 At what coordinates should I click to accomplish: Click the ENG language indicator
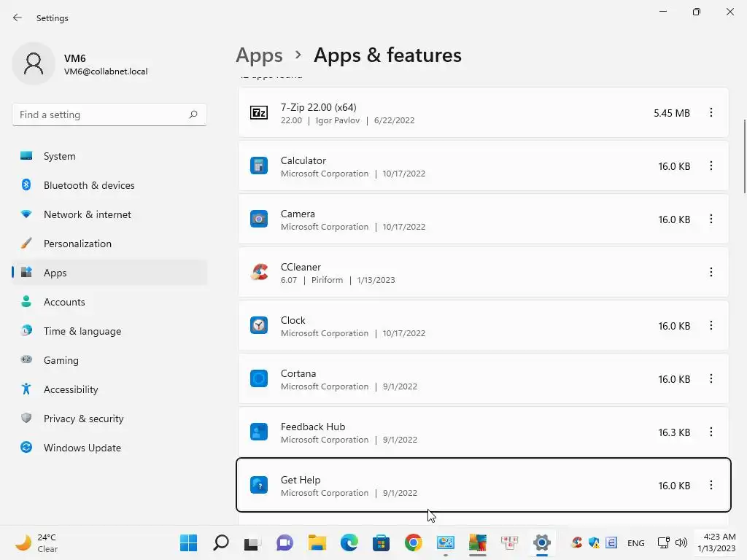(x=636, y=542)
